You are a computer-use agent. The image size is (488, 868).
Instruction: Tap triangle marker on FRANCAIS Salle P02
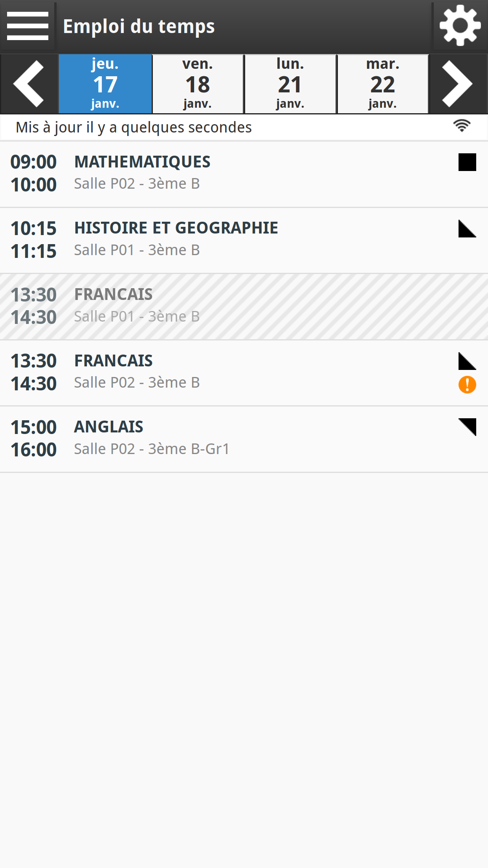(467, 361)
